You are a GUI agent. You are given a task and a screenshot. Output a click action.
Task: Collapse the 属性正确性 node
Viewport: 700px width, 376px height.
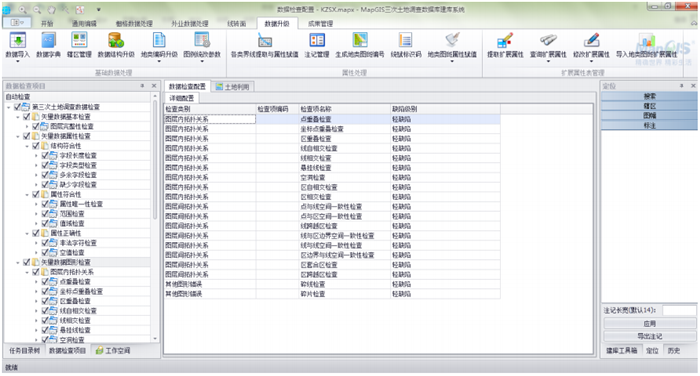tap(27, 234)
